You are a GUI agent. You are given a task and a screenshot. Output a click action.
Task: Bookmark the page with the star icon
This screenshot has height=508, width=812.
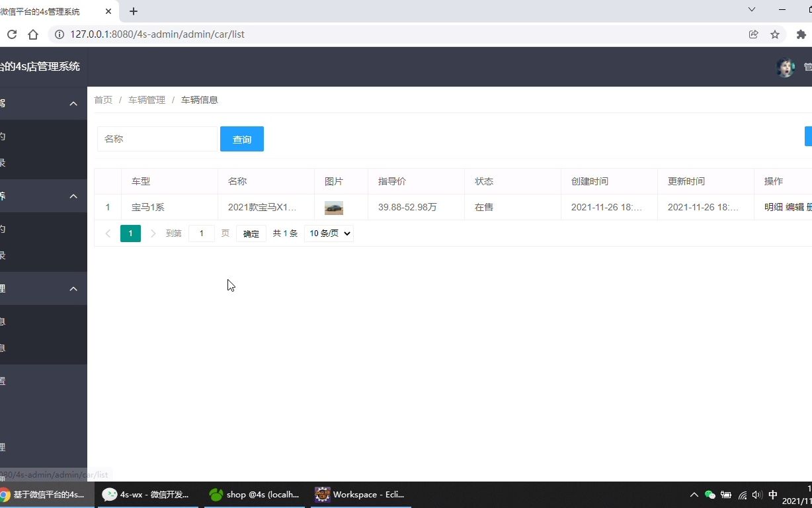pyautogui.click(x=775, y=34)
